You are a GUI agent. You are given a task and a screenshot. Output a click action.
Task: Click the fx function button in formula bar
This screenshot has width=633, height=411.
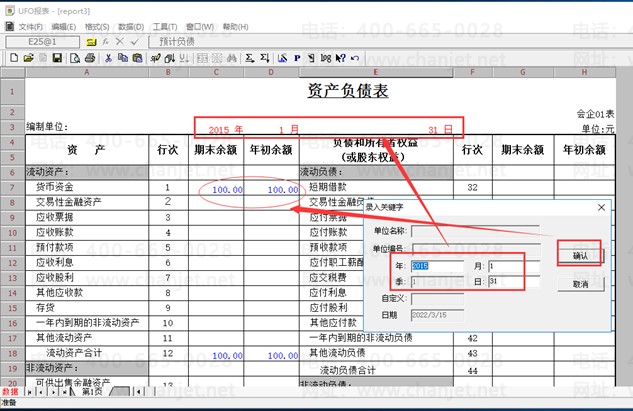(x=105, y=42)
